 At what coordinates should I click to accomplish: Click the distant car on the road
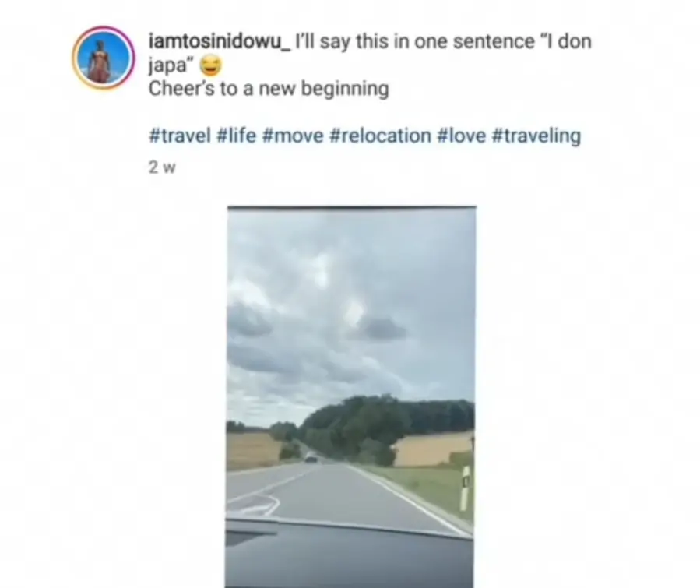311,458
